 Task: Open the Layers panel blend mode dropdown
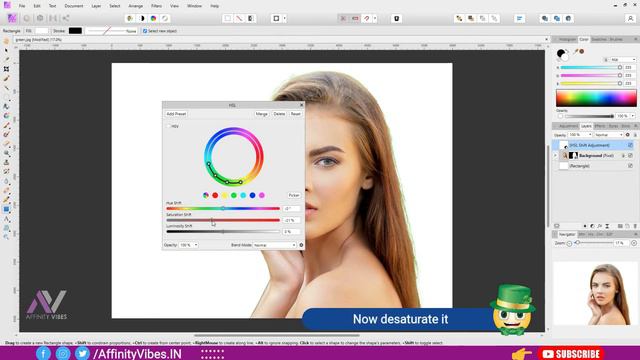point(608,135)
